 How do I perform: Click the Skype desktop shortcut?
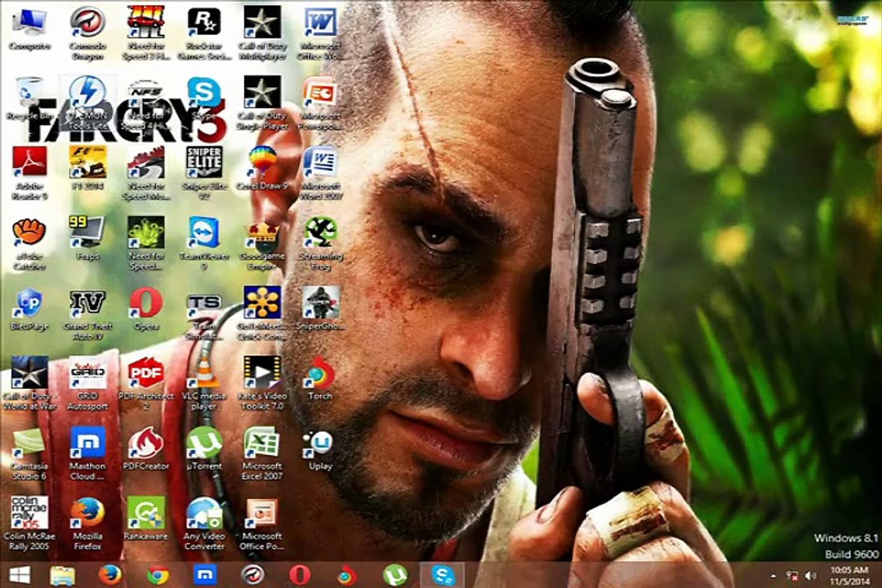coord(204,100)
